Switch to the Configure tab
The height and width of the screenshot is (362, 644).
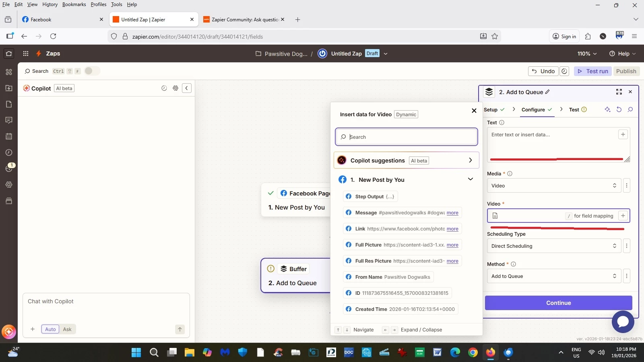click(537, 109)
